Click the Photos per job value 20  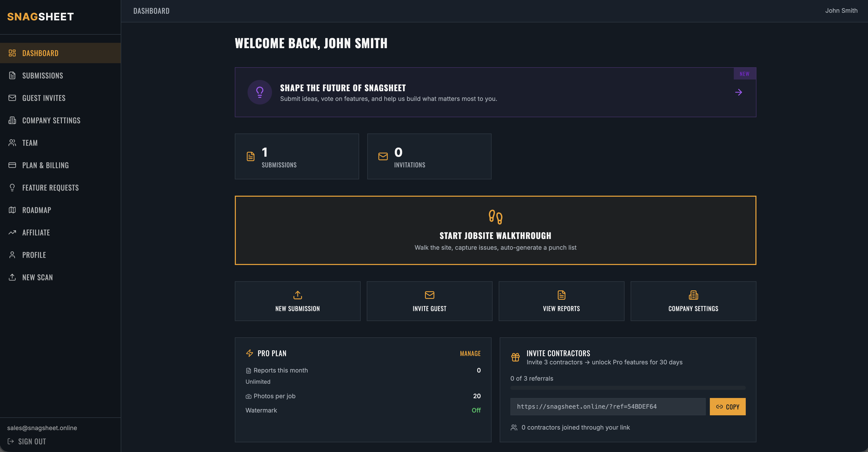(x=477, y=396)
